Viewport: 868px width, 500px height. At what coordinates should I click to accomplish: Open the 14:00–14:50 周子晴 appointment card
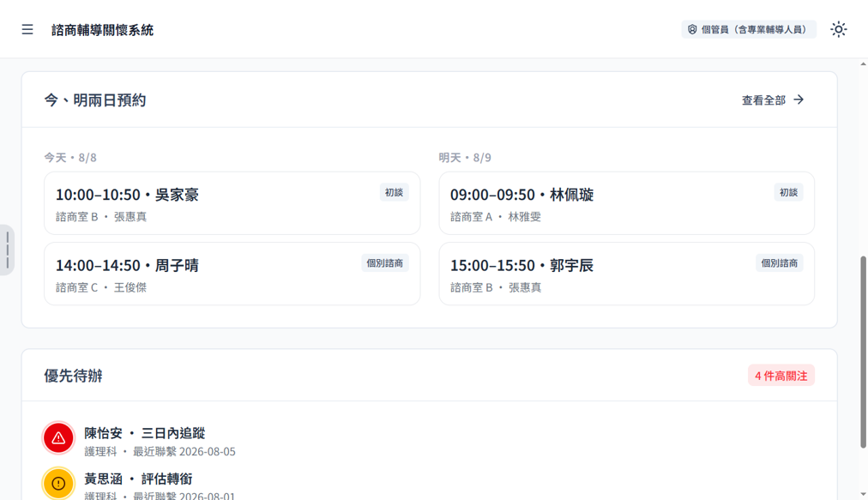tap(232, 274)
